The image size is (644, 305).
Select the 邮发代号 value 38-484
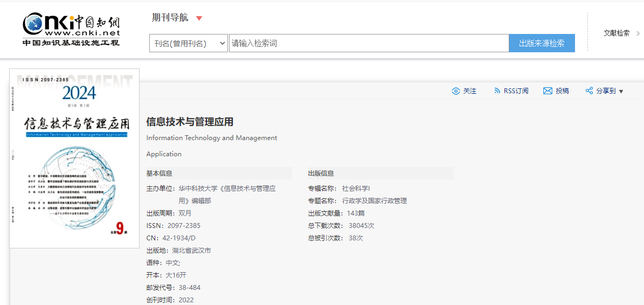click(189, 287)
